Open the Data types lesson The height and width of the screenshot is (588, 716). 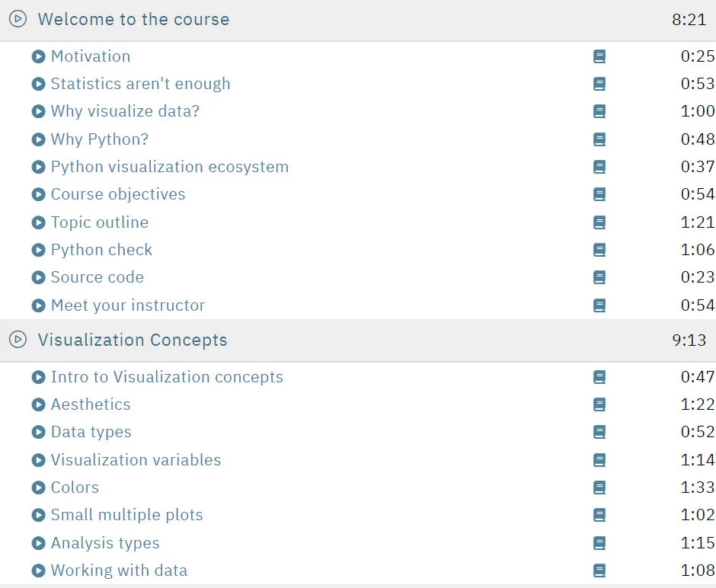(x=91, y=432)
